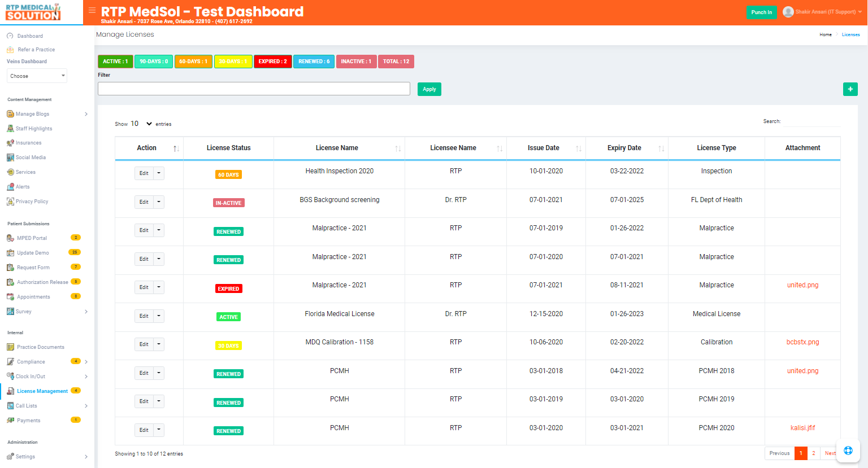Viewport: 868px width, 468px height.
Task: Click the Staff Highlights sidebar icon
Action: [10, 129]
